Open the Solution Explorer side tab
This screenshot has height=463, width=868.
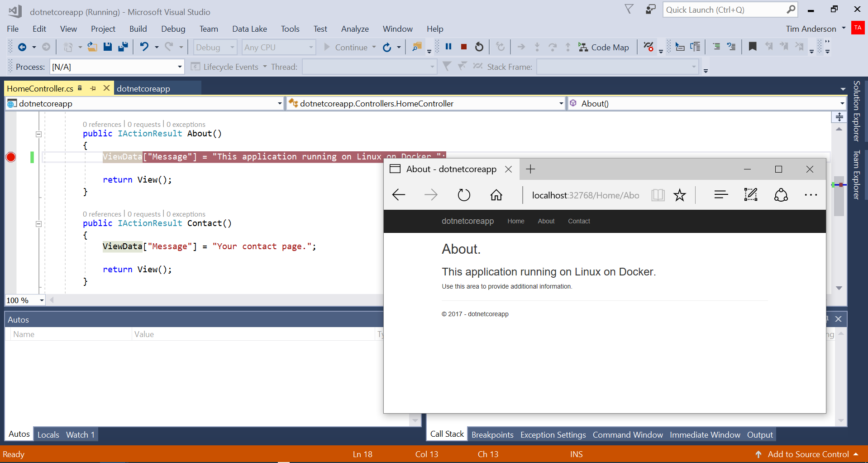click(x=856, y=111)
